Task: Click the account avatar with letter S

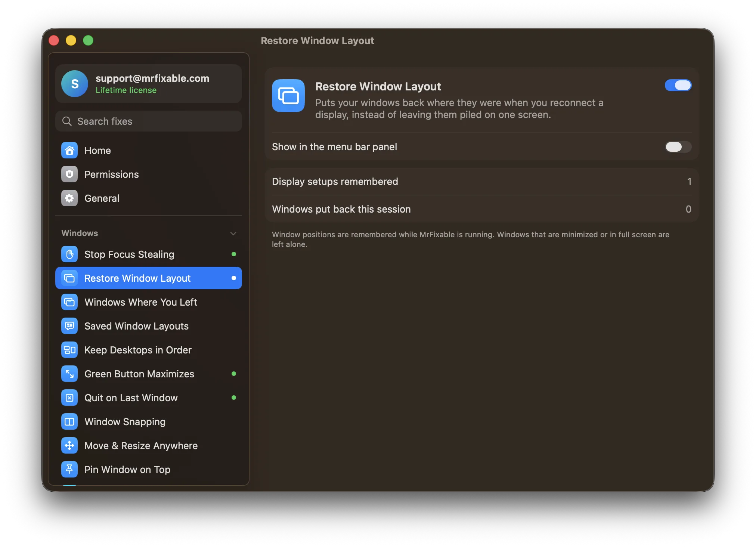Action: point(75,84)
